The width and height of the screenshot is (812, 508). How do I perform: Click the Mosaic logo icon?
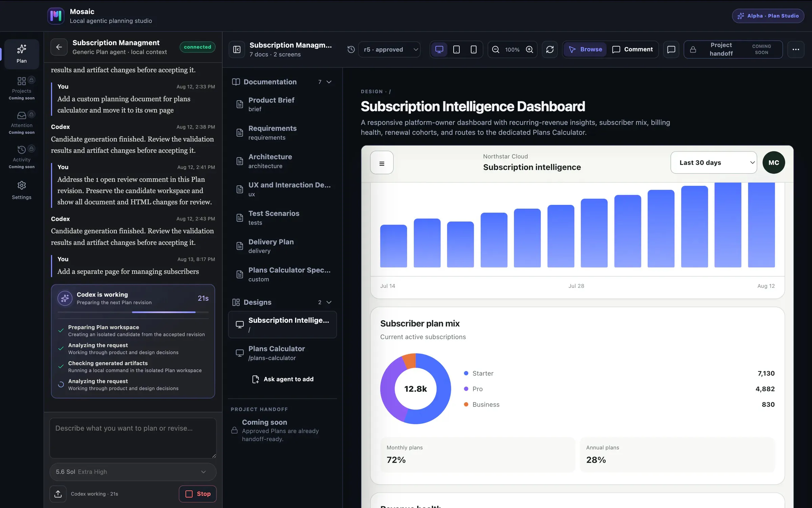(x=56, y=16)
